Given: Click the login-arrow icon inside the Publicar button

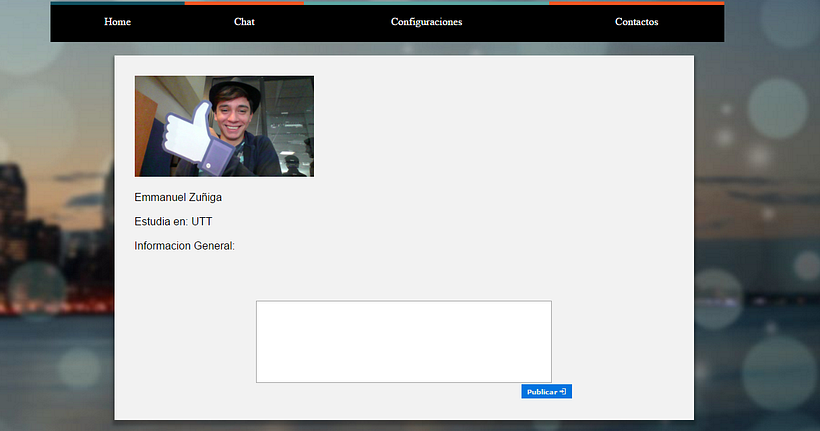Looking at the screenshot, I should coord(563,391).
